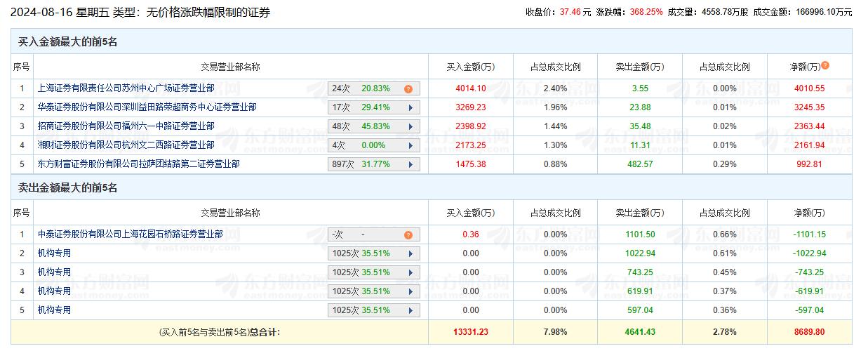Viewport: 868px width, 351px height.
Task: Expand arrow in 华泰证券 17次 29.41% box
Action: coord(409,108)
